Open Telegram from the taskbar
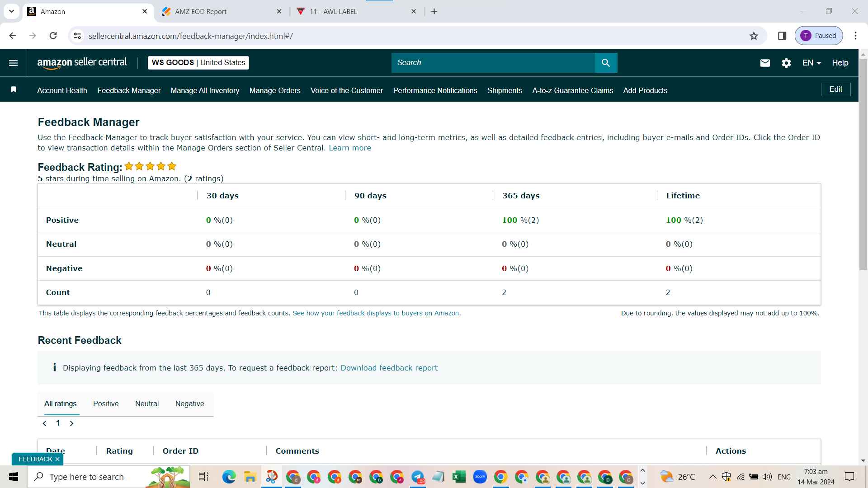The width and height of the screenshot is (868, 488). (x=418, y=477)
